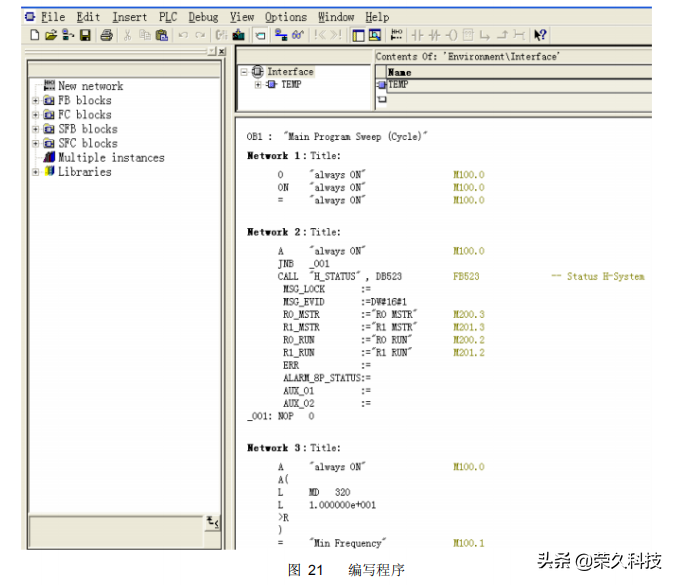Close the left overview pane with x
677x585 pixels.
(221, 51)
